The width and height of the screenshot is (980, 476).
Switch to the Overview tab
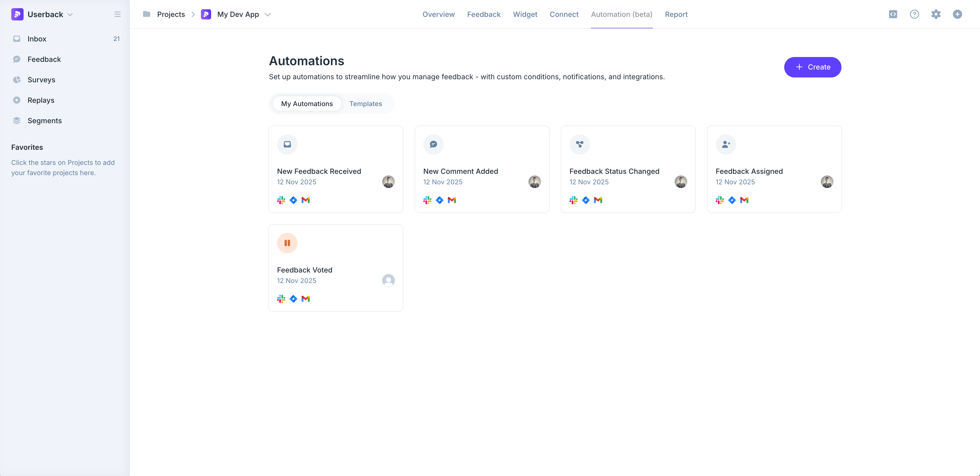(438, 15)
